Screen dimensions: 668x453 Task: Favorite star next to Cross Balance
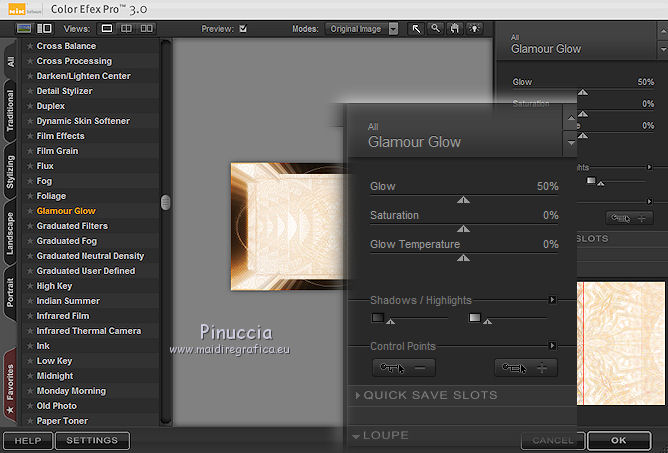click(30, 46)
